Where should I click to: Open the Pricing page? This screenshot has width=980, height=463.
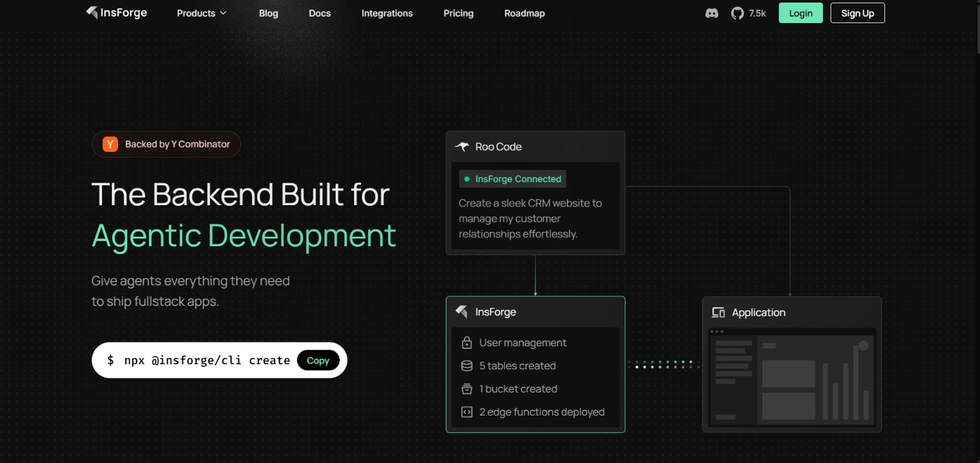459,13
